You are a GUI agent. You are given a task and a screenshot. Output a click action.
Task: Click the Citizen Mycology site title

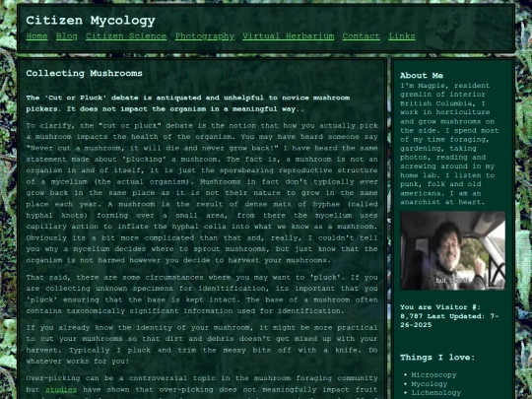[91, 21]
